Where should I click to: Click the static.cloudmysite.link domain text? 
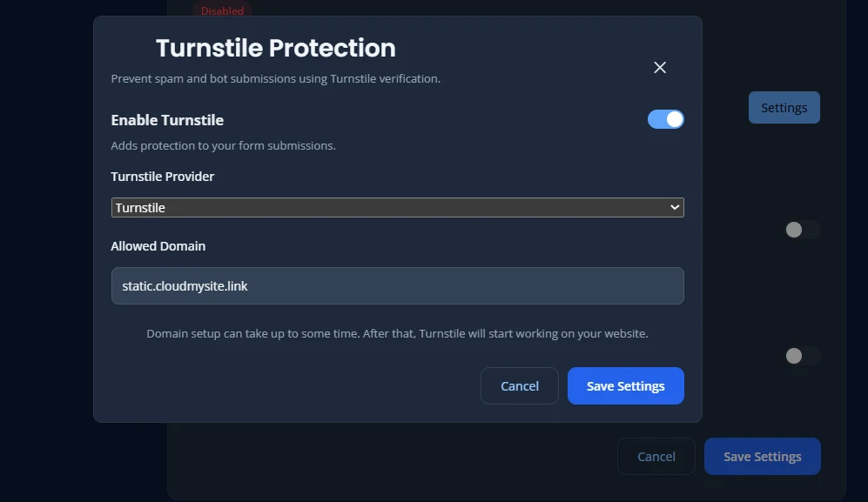[x=185, y=284]
